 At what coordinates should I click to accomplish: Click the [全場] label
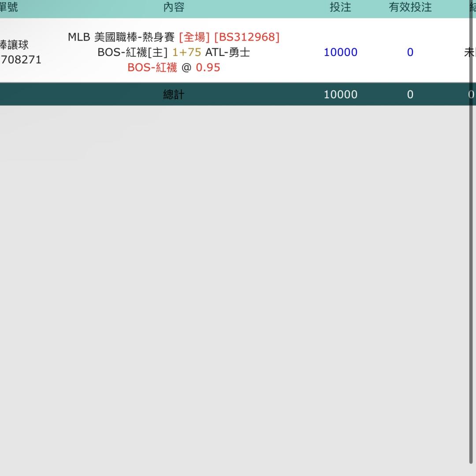pyautogui.click(x=194, y=37)
